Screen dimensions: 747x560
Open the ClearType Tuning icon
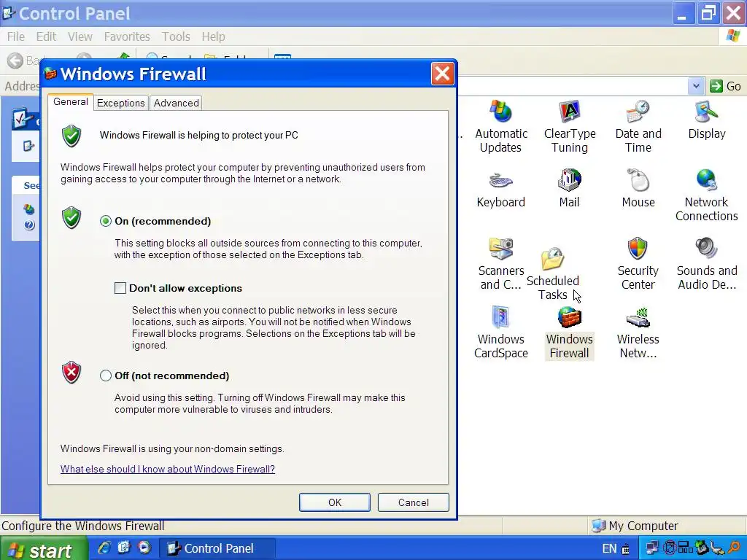point(569,112)
